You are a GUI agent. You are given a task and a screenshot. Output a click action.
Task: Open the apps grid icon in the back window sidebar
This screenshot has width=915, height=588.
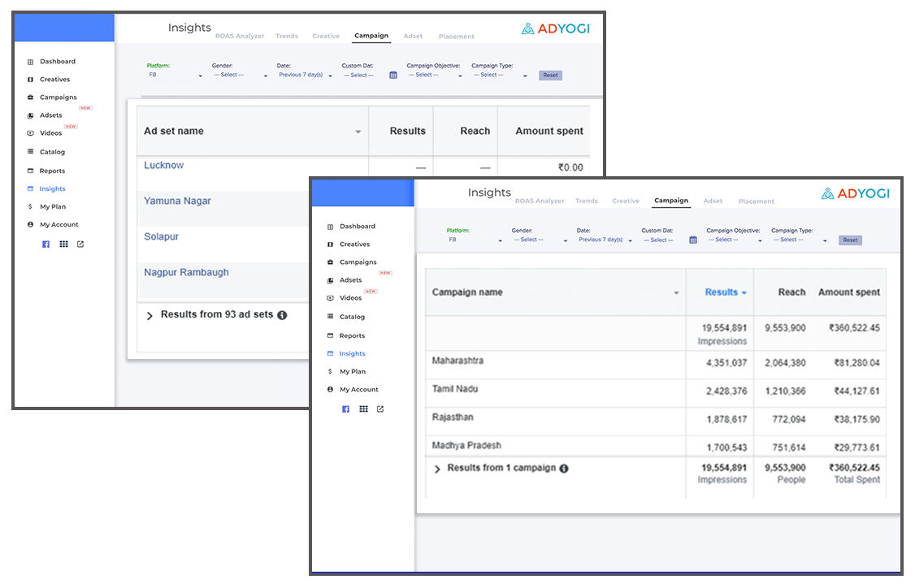[x=63, y=244]
